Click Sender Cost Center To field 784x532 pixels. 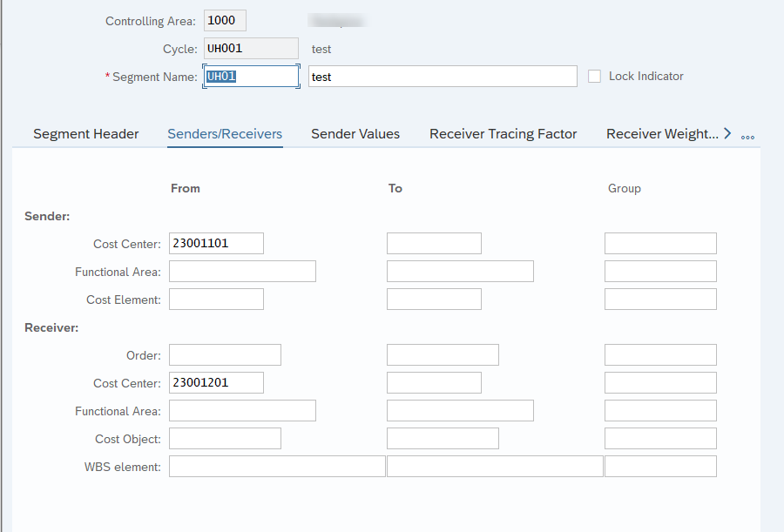pyautogui.click(x=434, y=244)
